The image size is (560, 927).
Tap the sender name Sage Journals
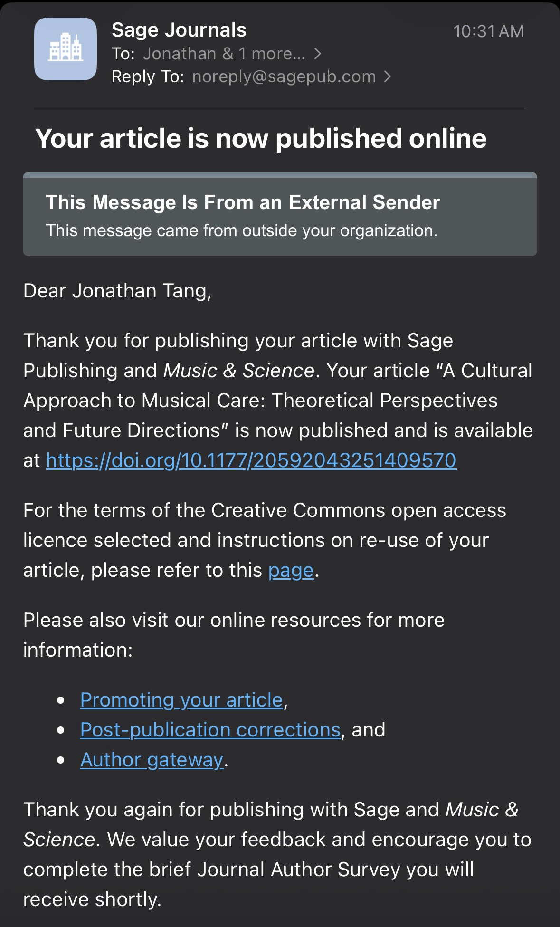(179, 30)
